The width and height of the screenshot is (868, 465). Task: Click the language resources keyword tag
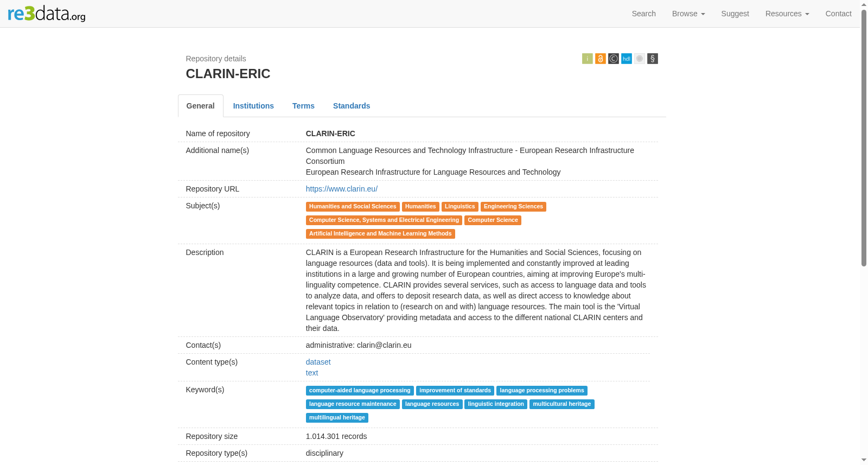pos(432,404)
